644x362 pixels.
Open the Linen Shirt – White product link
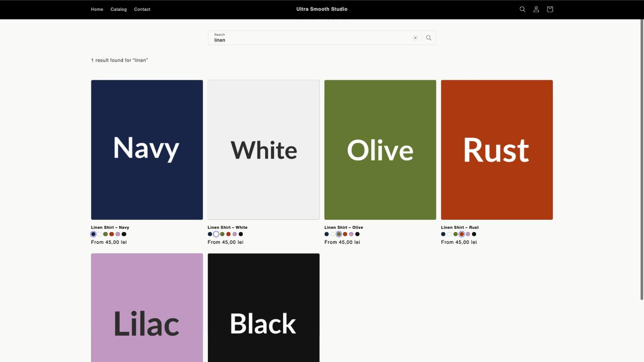(227, 227)
